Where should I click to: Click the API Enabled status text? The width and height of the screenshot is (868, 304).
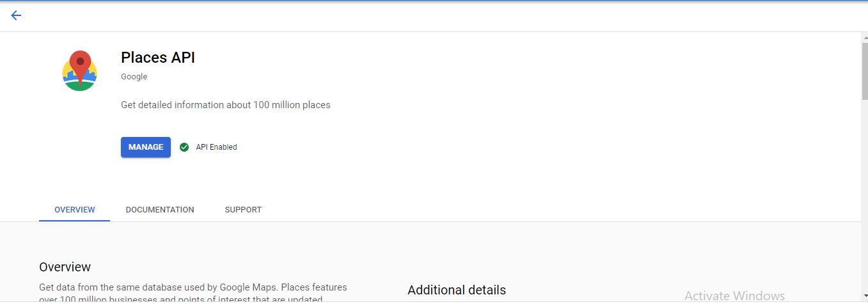[216, 147]
